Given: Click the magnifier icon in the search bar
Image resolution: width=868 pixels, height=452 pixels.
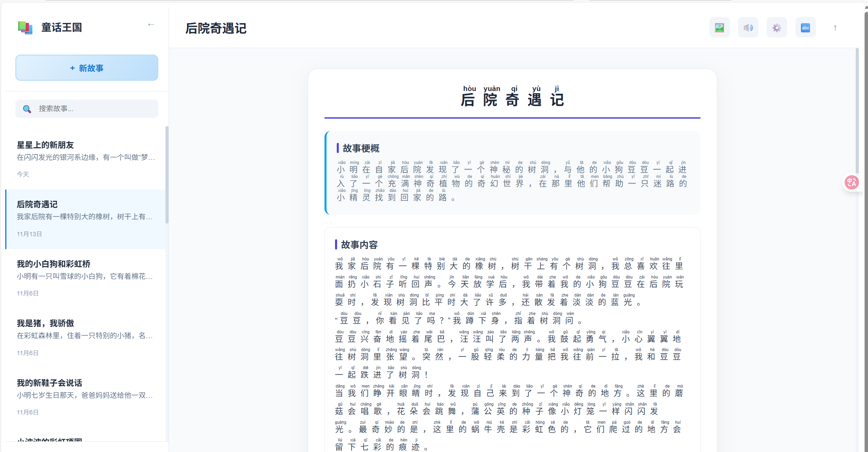Looking at the screenshot, I should (x=27, y=109).
